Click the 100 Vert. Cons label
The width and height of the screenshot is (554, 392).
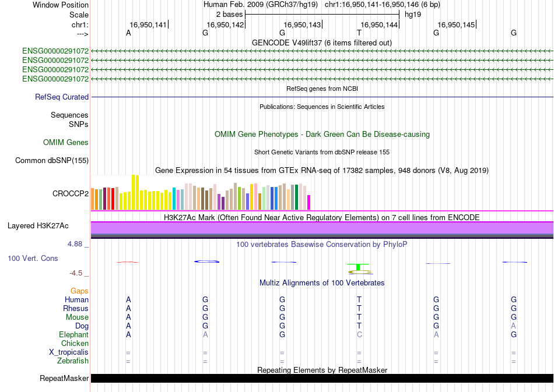point(33,258)
